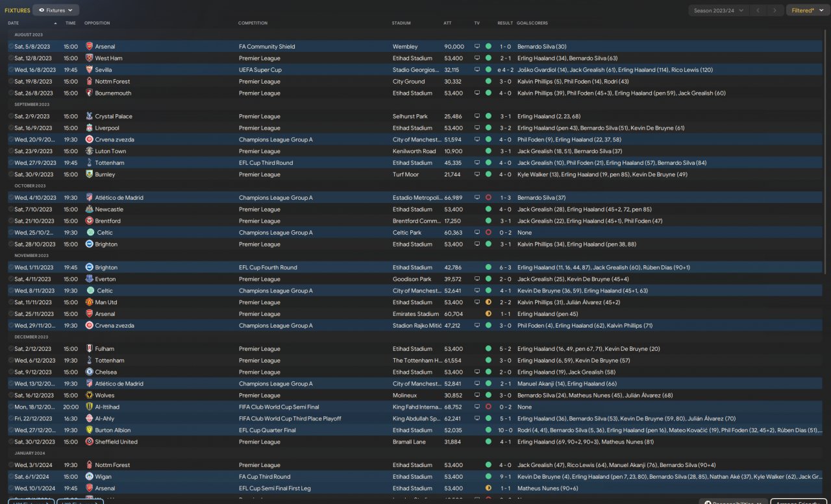Viewport: 831px width, 504px height.
Task: Click the Goalscorers column header
Action: (x=532, y=23)
